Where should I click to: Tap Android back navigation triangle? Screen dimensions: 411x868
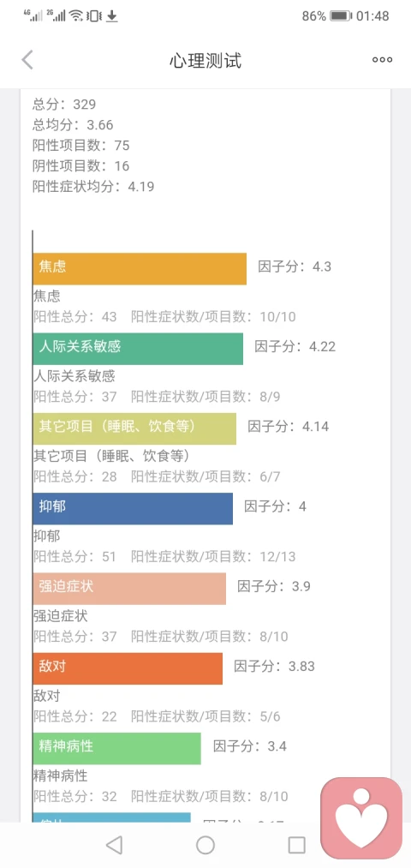[114, 845]
